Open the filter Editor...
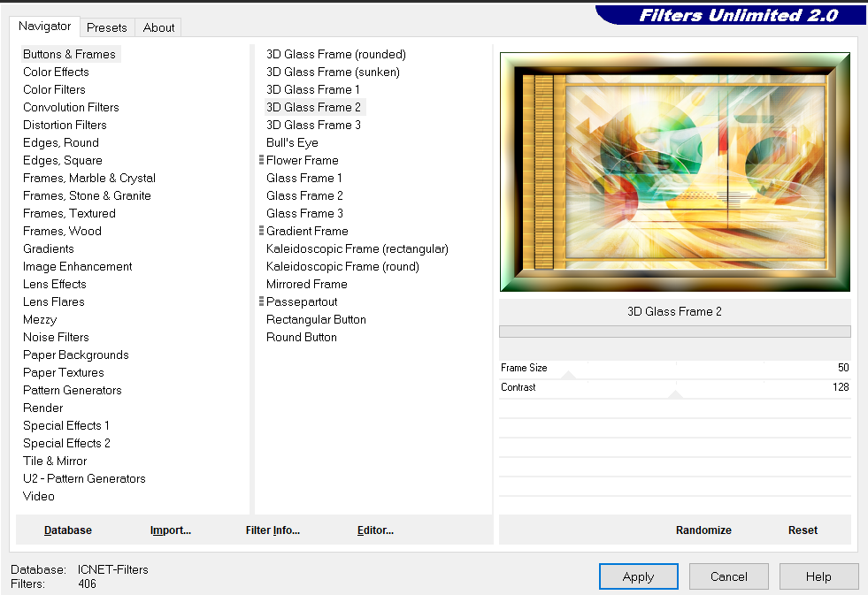The height and width of the screenshot is (595, 868). pyautogui.click(x=375, y=530)
